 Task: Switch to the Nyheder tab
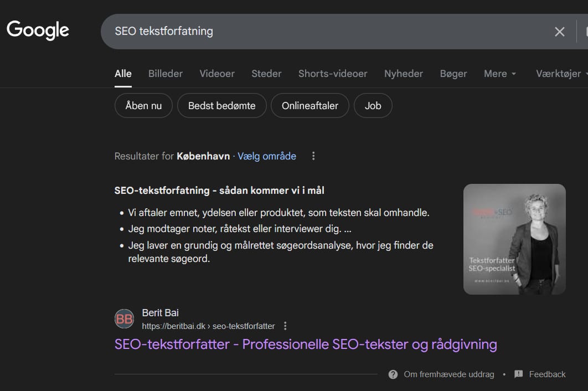click(404, 74)
